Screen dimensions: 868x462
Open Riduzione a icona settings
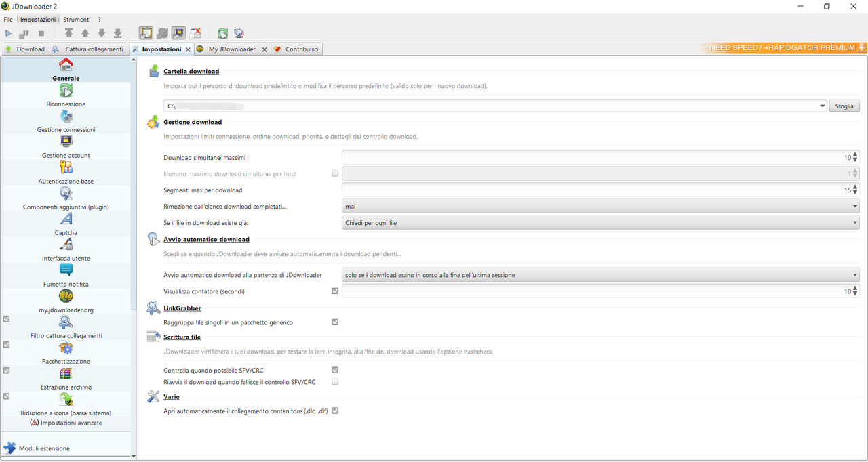click(66, 404)
